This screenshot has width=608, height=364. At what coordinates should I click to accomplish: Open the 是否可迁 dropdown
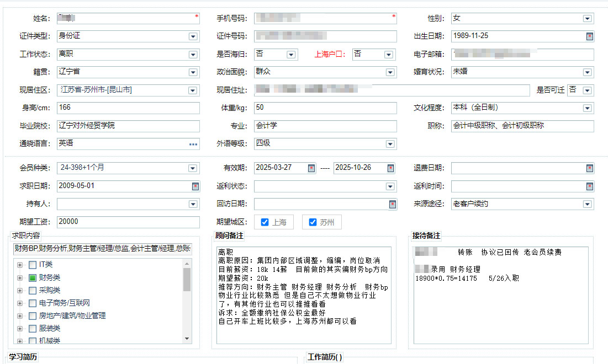tap(587, 90)
